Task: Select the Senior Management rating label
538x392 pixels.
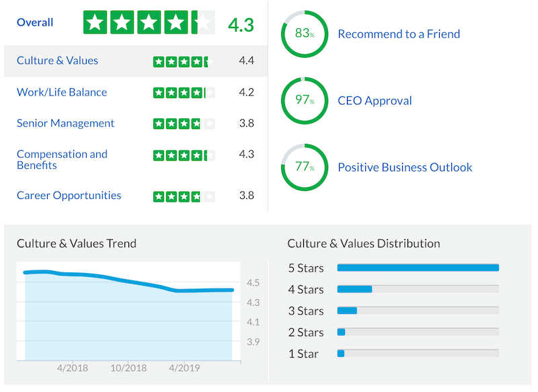Action: click(x=65, y=123)
